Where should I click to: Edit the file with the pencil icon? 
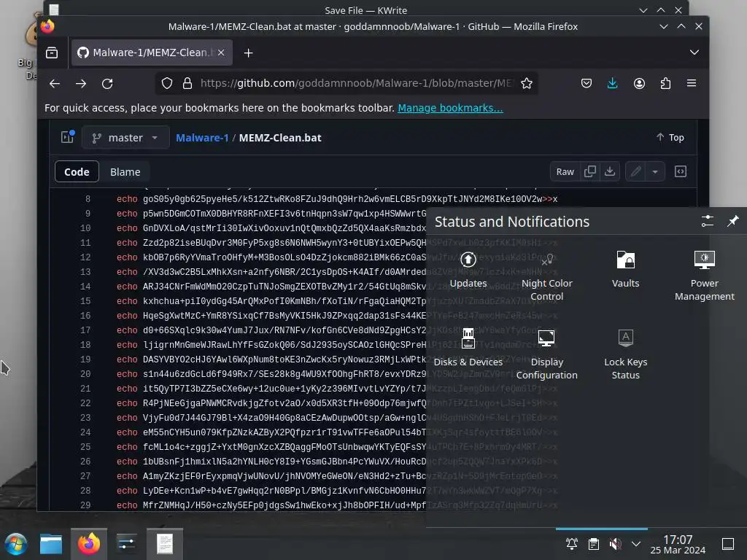pos(635,171)
